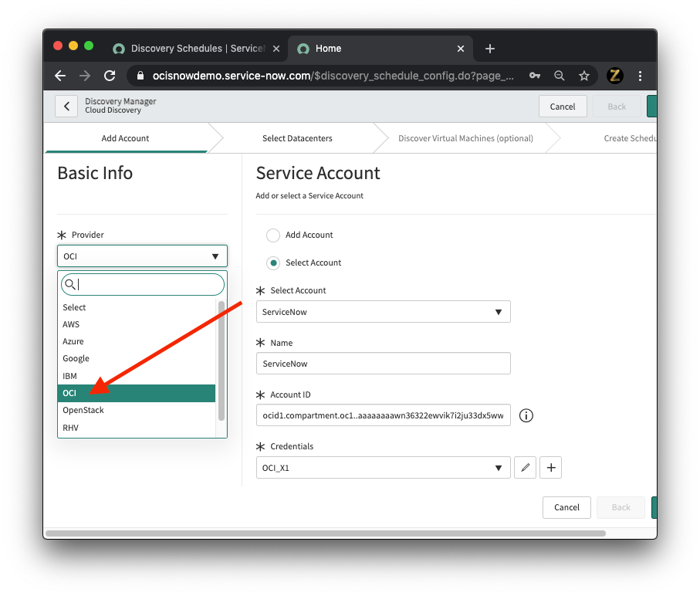Click the green button beside bottom Back
This screenshot has width=700, height=596.
(654, 507)
